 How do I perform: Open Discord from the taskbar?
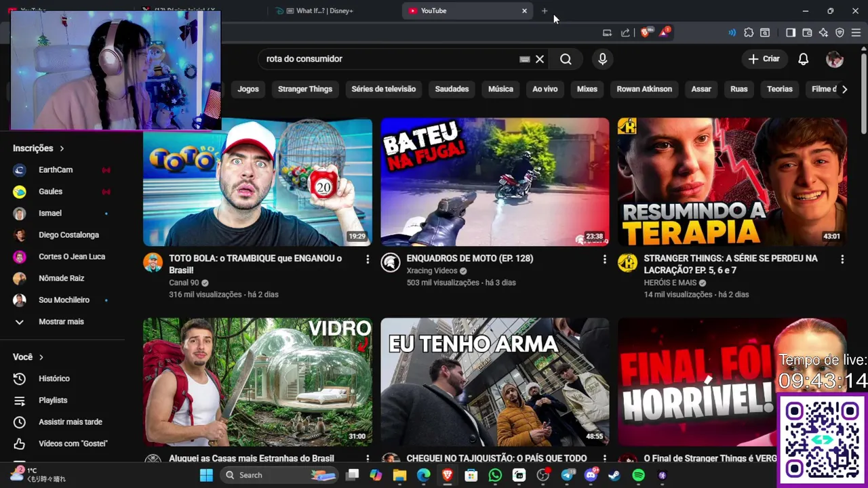(591, 475)
